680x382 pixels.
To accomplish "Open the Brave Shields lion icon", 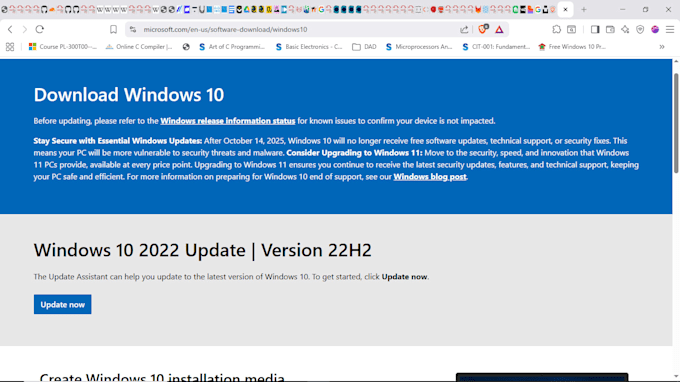I will (483, 29).
